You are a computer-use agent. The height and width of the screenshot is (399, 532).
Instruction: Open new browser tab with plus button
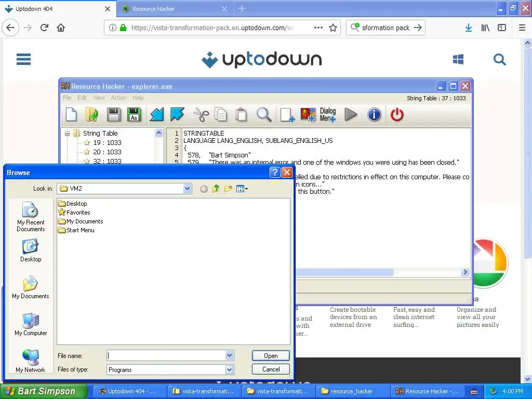coord(242,8)
